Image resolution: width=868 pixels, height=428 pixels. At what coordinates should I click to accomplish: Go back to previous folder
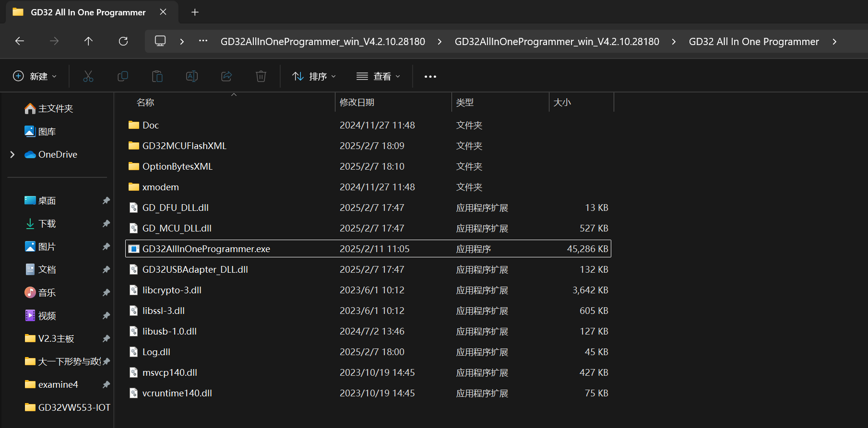click(20, 41)
